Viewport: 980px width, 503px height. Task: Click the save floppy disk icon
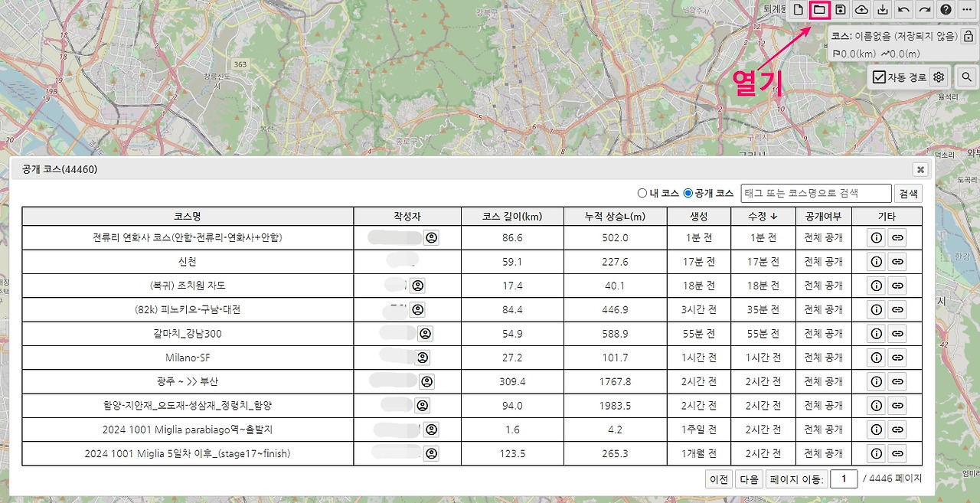tap(841, 10)
